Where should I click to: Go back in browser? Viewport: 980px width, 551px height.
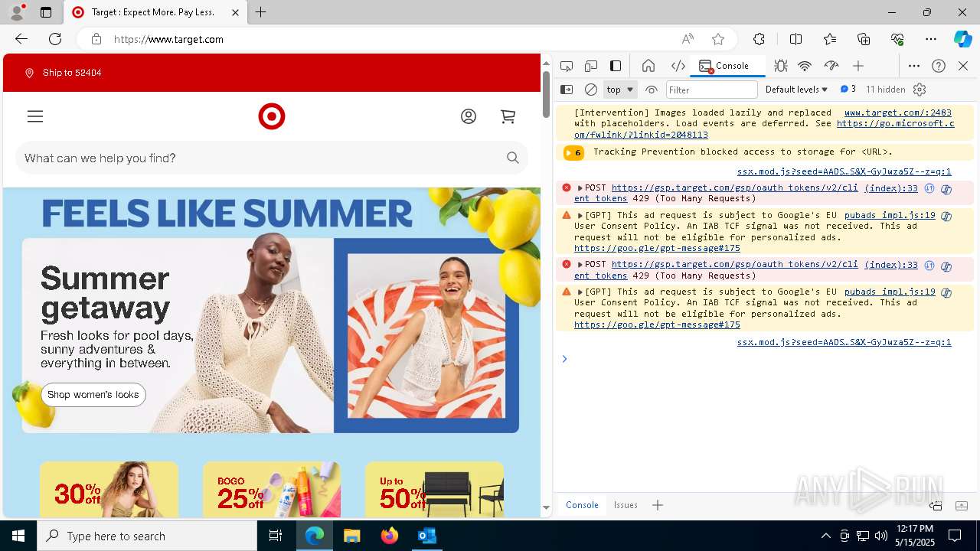tap(21, 39)
